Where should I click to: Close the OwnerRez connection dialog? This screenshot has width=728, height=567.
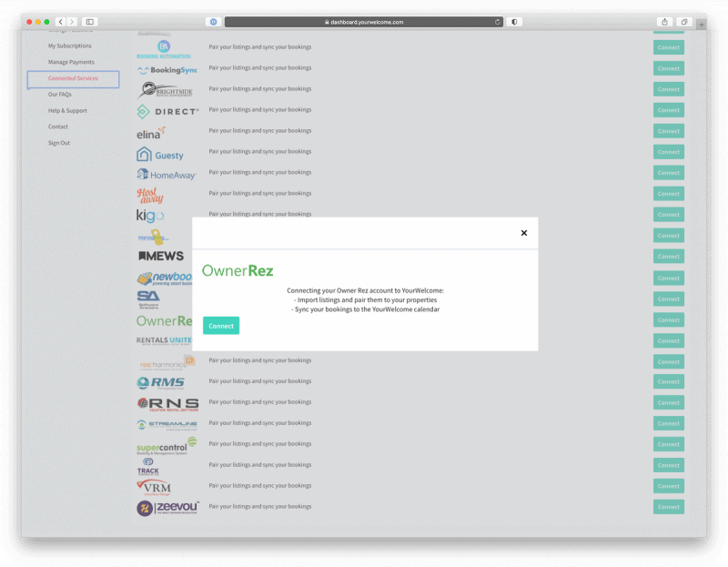[x=523, y=233]
